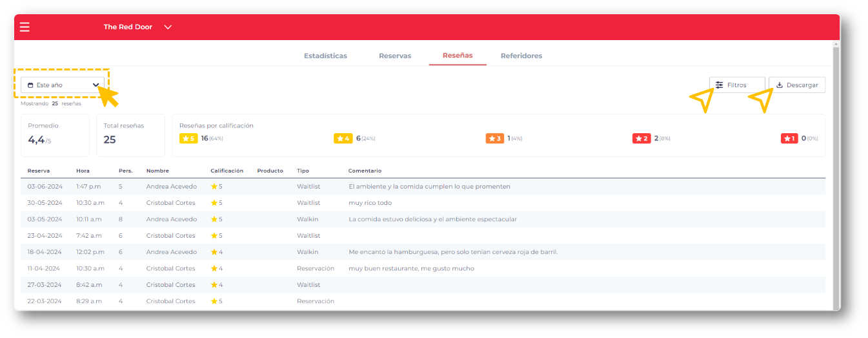The height and width of the screenshot is (338, 868).
Task: Sort by Nombre column header
Action: click(x=157, y=171)
